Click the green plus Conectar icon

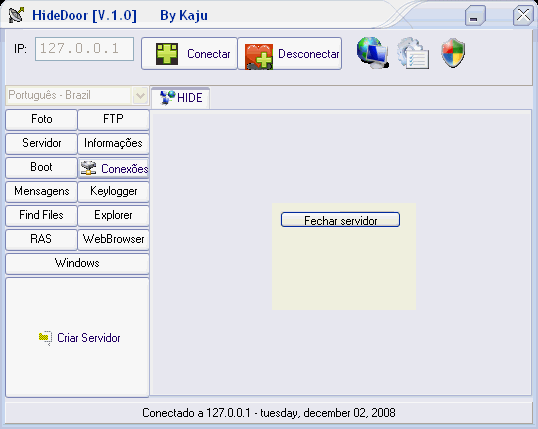(x=167, y=54)
